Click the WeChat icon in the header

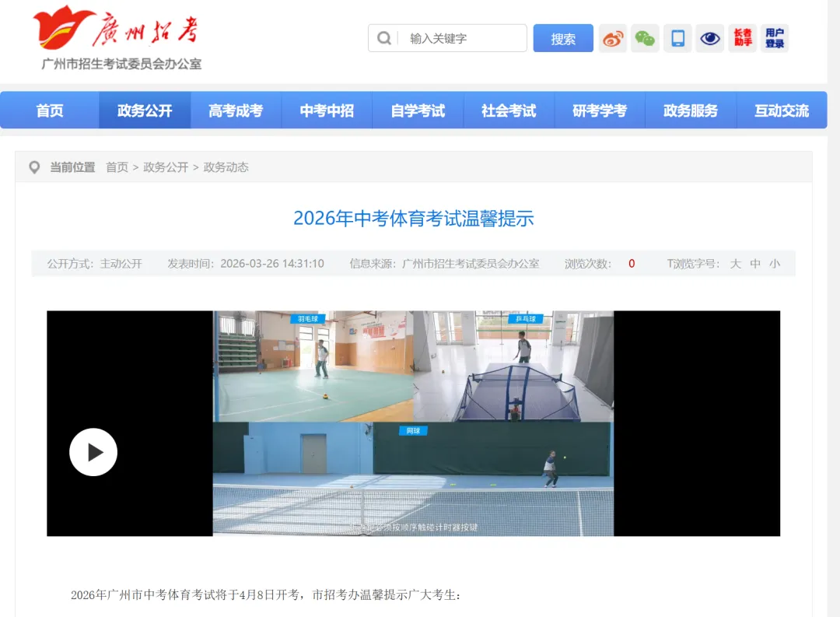(x=645, y=38)
